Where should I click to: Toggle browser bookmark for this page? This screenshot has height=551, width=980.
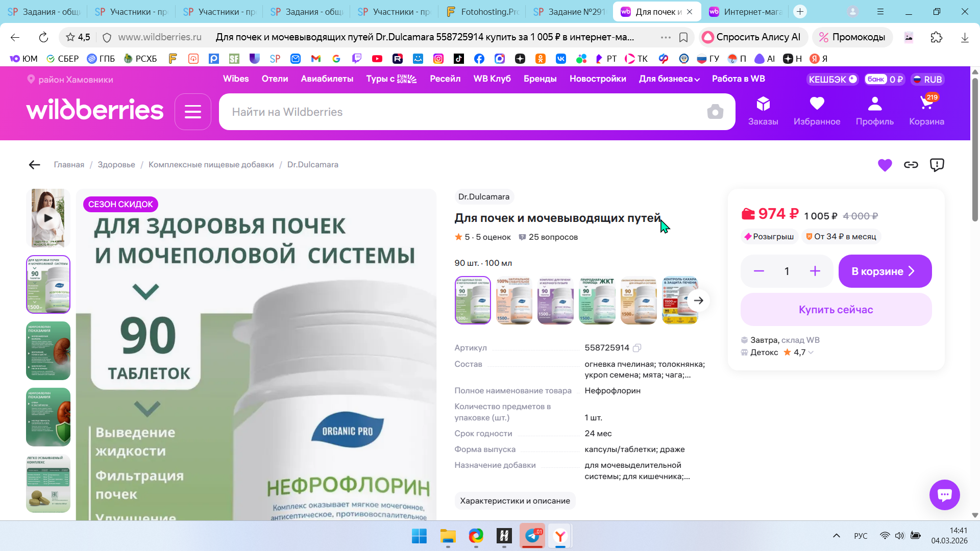click(x=683, y=37)
